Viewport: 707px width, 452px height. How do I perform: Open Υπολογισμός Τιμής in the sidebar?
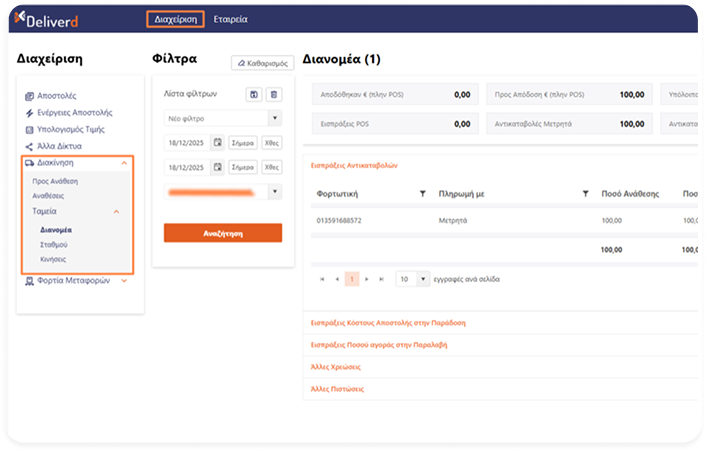click(71, 129)
